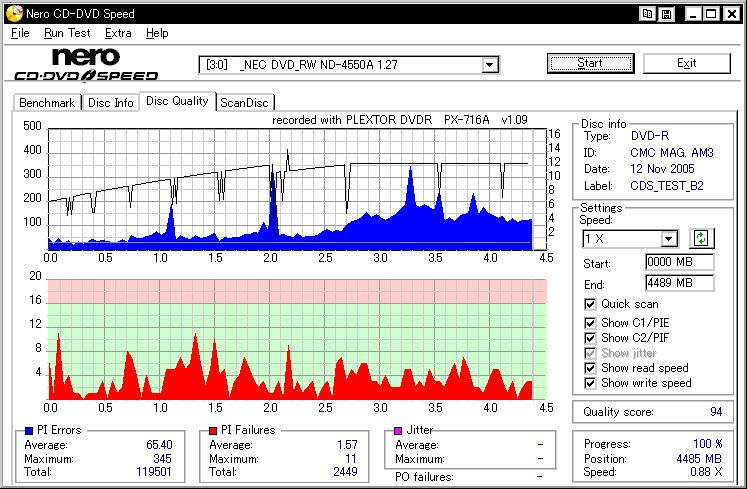
Task: Maximize the Nero CD-DVD Speed window
Action: [711, 14]
